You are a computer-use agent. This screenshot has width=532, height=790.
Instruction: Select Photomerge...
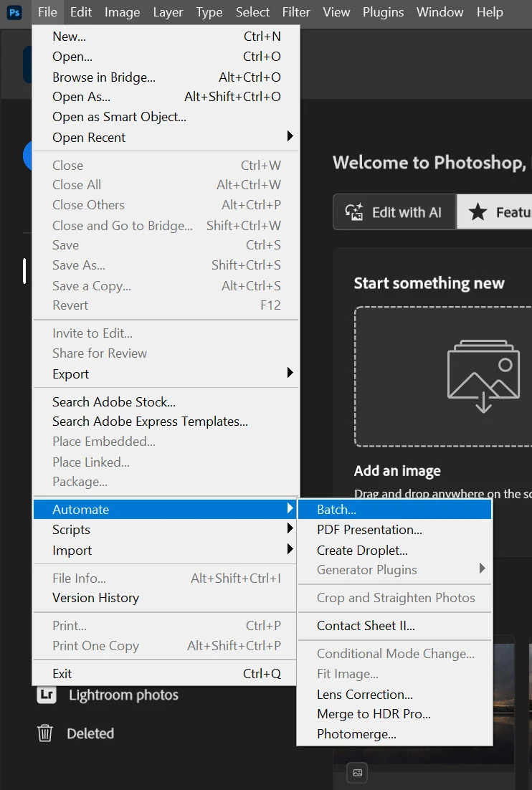point(395,734)
